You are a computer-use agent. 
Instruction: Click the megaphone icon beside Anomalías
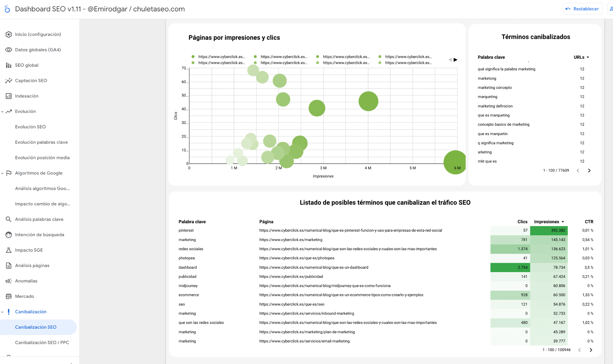[9, 281]
